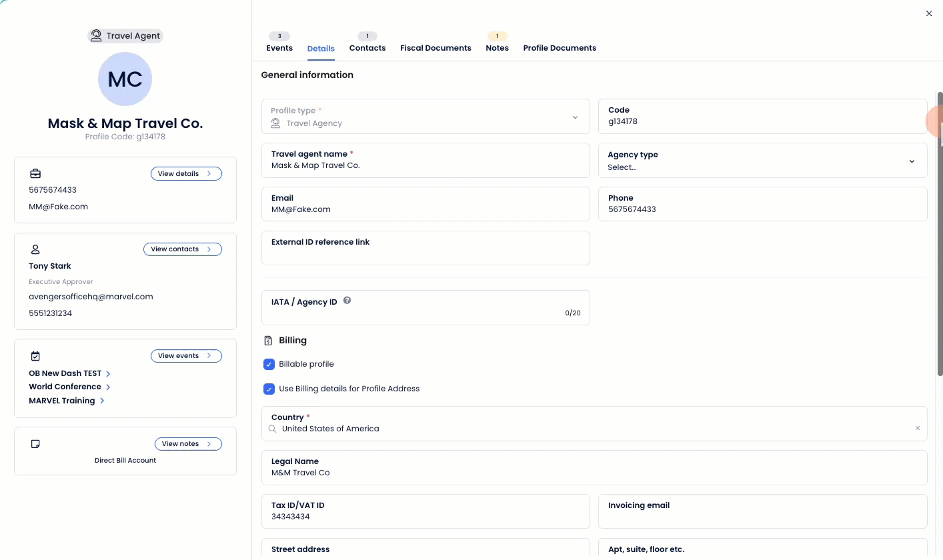
Task: Clear the Country field with the X icon
Action: point(917,428)
